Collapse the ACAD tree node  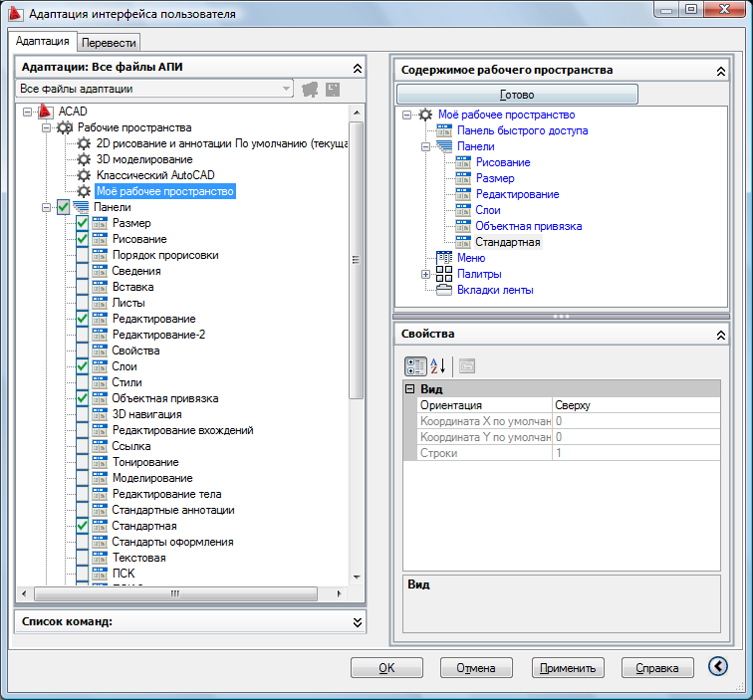(27, 112)
